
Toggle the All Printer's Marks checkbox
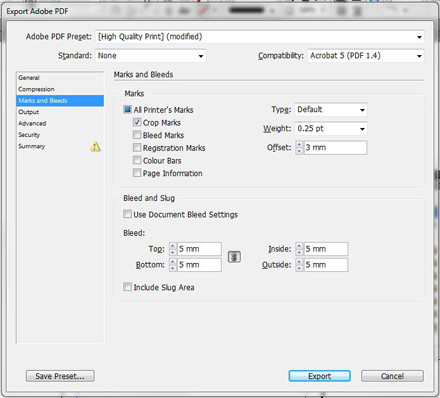point(127,109)
